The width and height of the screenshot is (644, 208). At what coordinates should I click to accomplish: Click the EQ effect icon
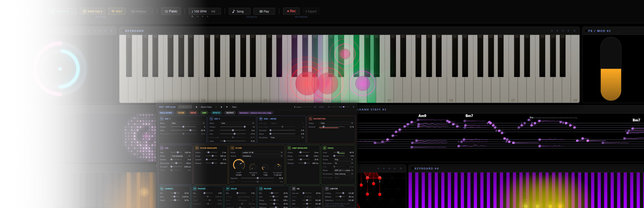(x=293, y=189)
